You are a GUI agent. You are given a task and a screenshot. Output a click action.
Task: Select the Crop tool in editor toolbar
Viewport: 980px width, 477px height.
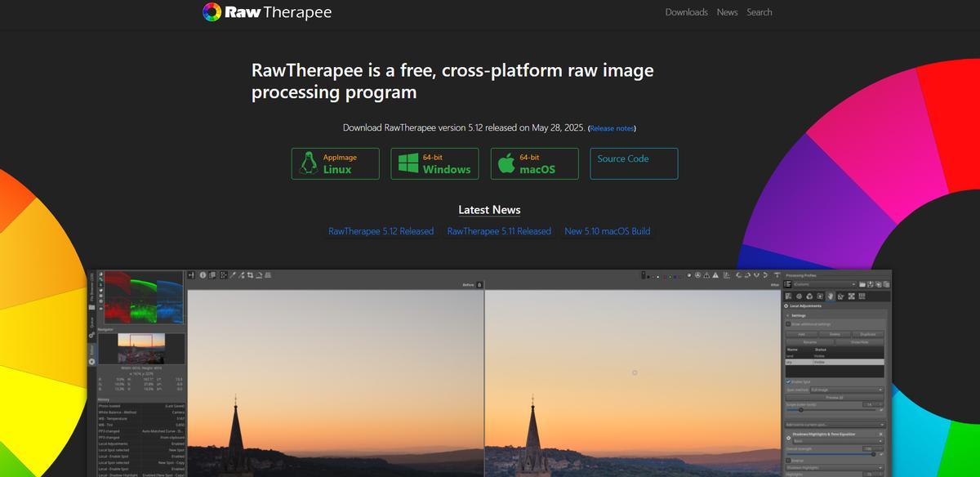249,275
